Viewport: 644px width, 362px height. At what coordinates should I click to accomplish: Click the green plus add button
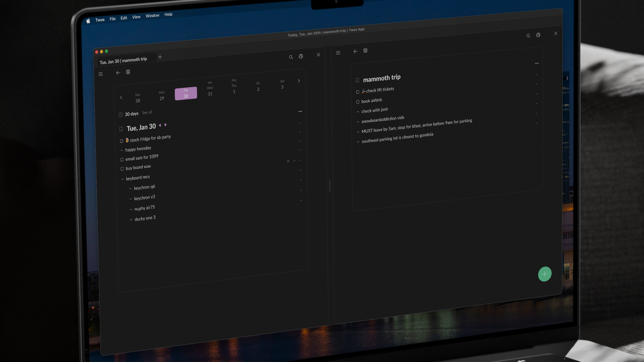(545, 274)
